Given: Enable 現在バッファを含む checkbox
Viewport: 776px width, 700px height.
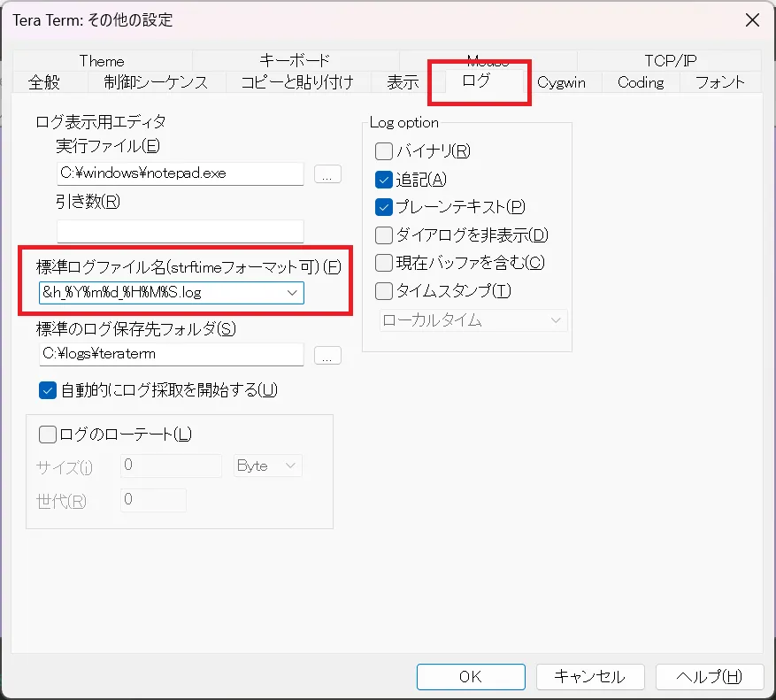Looking at the screenshot, I should coord(460,263).
